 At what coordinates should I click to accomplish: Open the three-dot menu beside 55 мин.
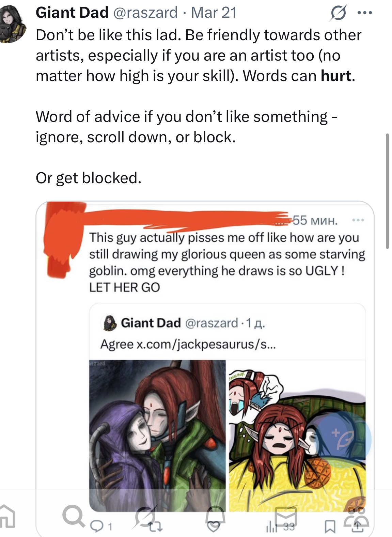coord(358,220)
